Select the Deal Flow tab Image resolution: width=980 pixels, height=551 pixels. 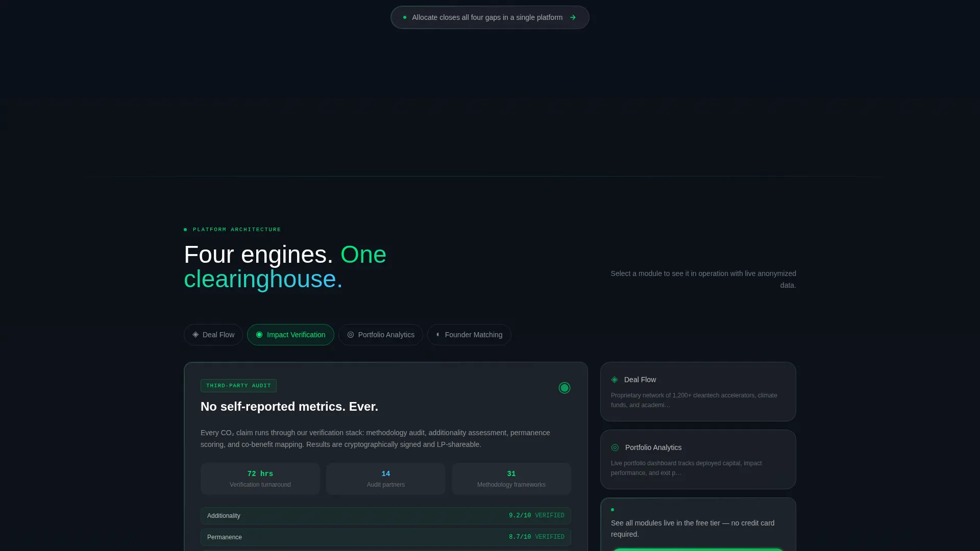213,335
